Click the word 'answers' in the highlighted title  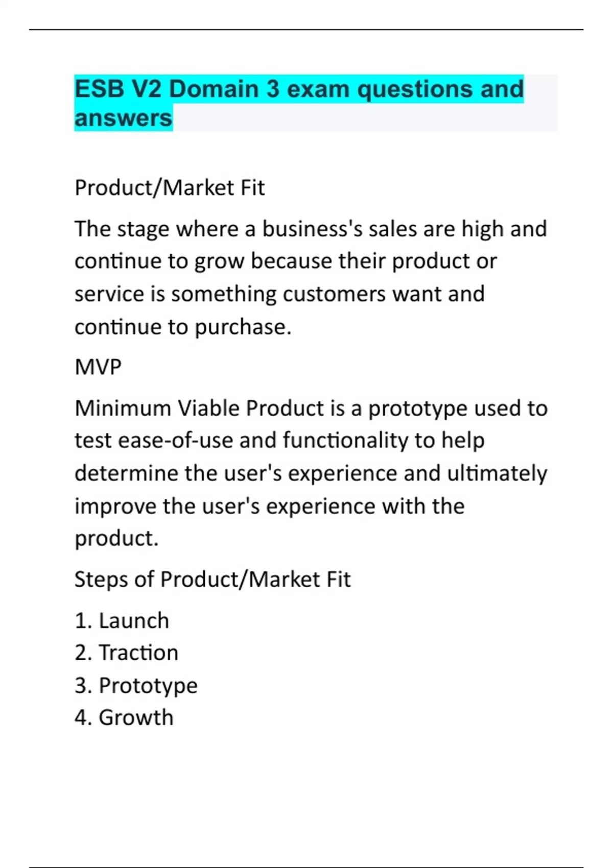click(x=124, y=118)
